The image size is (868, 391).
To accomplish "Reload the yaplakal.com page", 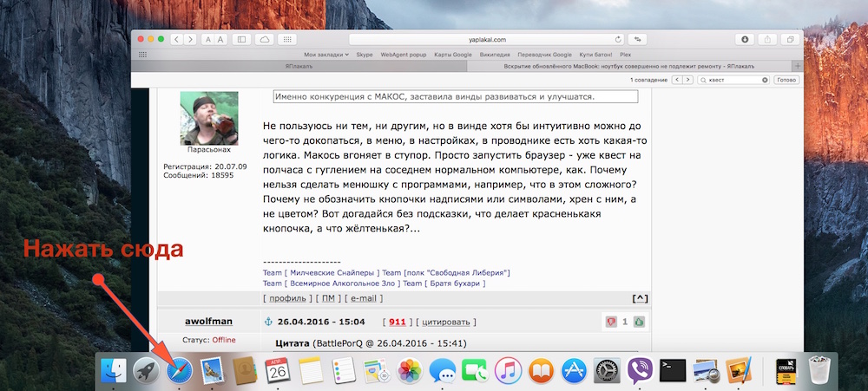I will (x=618, y=40).
